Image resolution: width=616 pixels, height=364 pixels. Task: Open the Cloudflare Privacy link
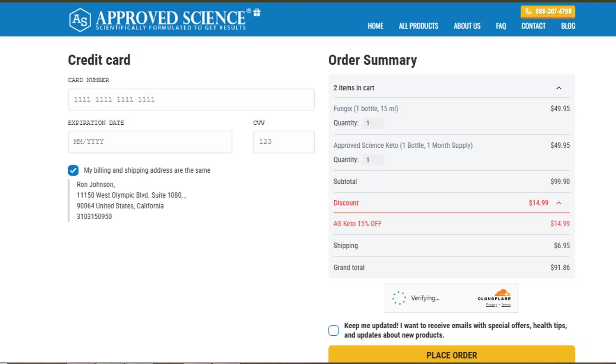(492, 304)
